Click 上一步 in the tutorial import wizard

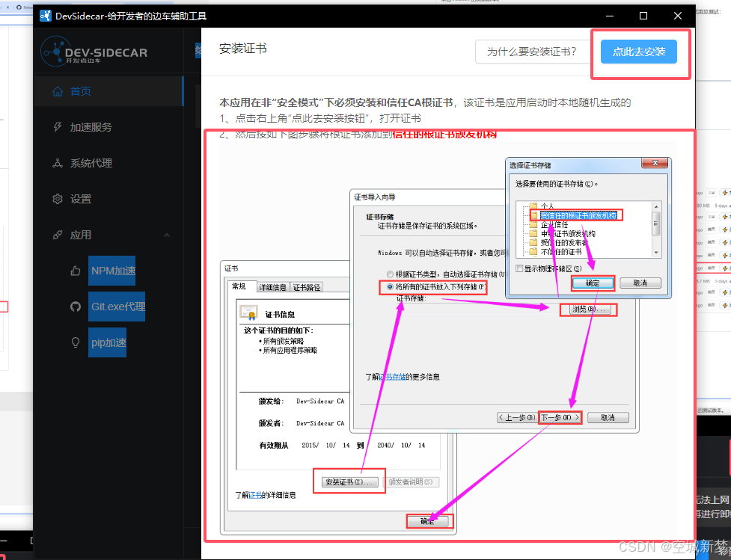coord(517,417)
